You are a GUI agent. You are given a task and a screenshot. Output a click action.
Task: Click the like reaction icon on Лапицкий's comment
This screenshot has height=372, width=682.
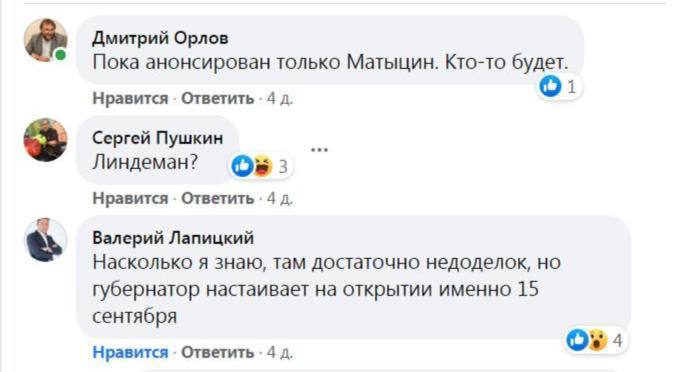click(x=577, y=339)
